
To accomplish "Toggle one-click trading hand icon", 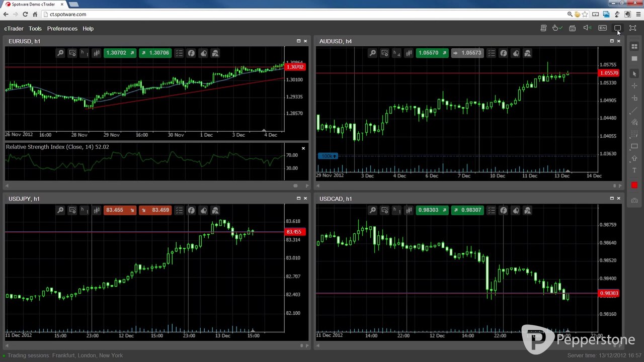I will 557,28.
